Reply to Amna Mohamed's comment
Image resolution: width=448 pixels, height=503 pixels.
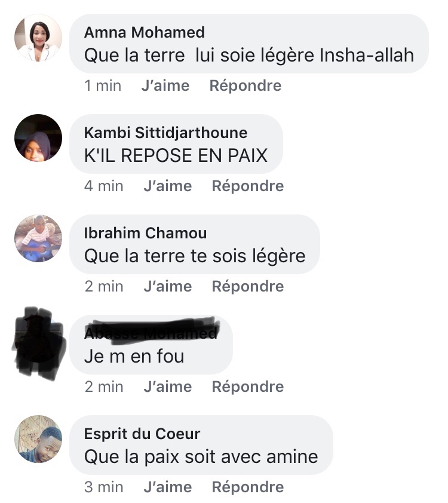point(246,86)
